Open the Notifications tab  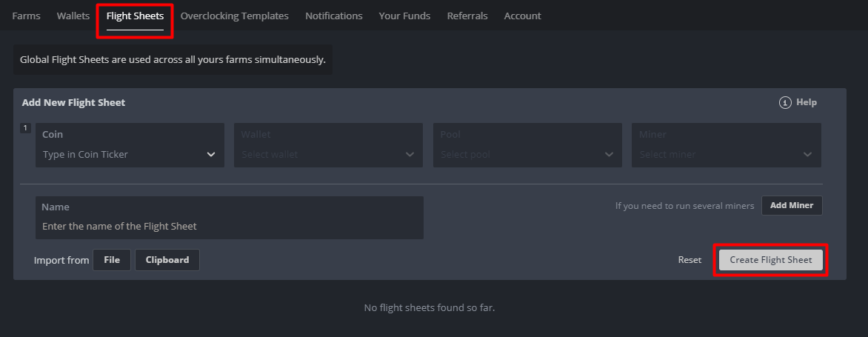point(334,16)
